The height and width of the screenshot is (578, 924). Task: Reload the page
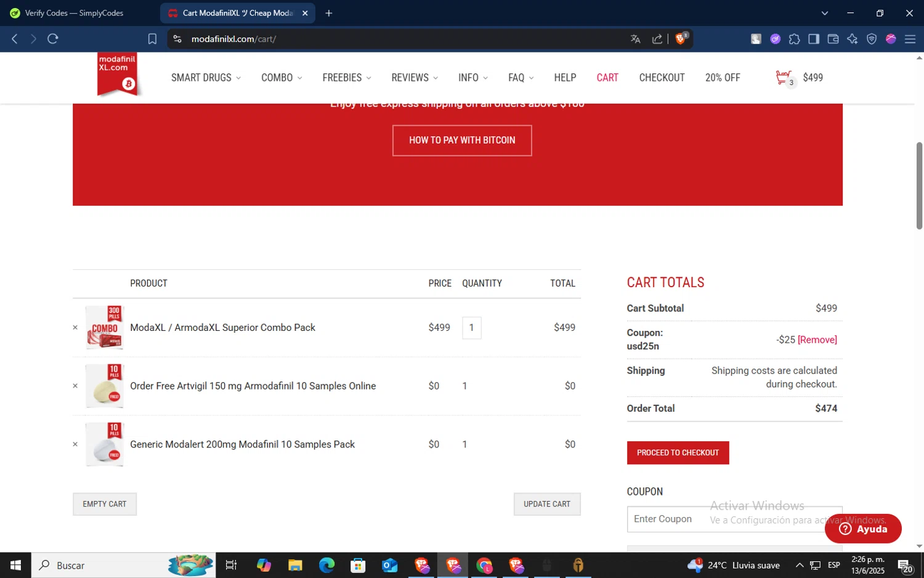pos(53,39)
